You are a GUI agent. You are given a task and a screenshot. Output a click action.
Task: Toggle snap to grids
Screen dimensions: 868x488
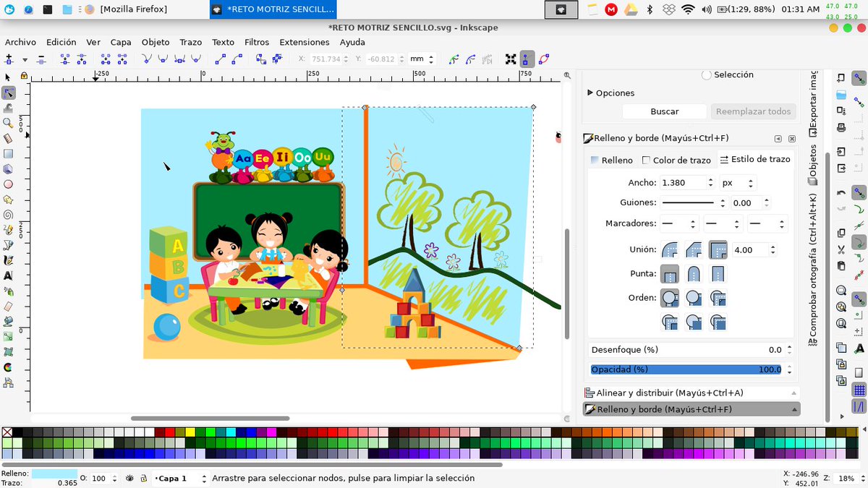(x=859, y=390)
